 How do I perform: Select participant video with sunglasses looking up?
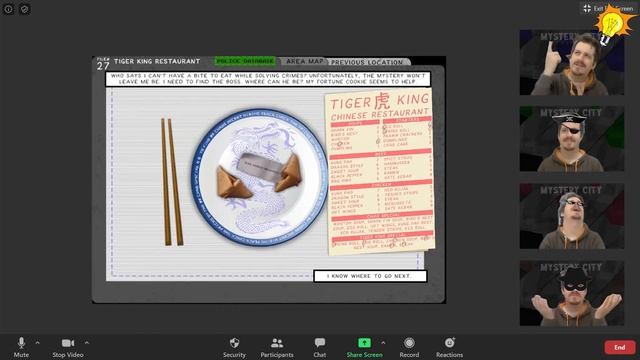click(571, 216)
